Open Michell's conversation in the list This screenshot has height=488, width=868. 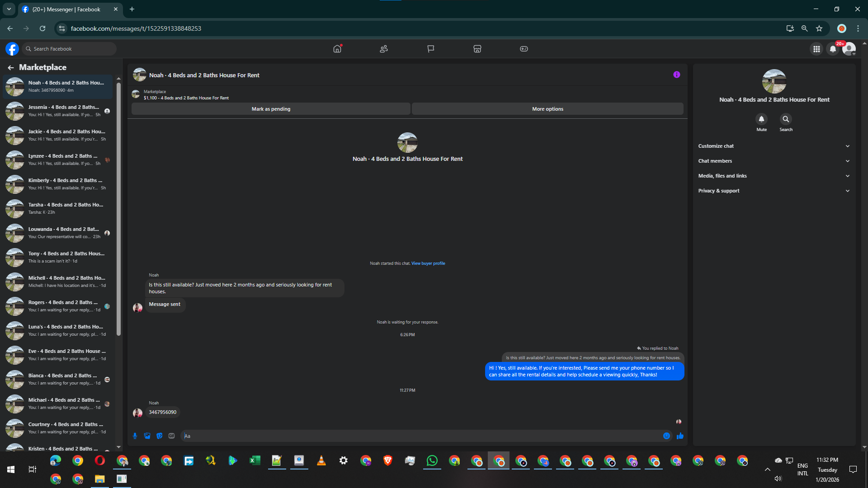coord(58,282)
